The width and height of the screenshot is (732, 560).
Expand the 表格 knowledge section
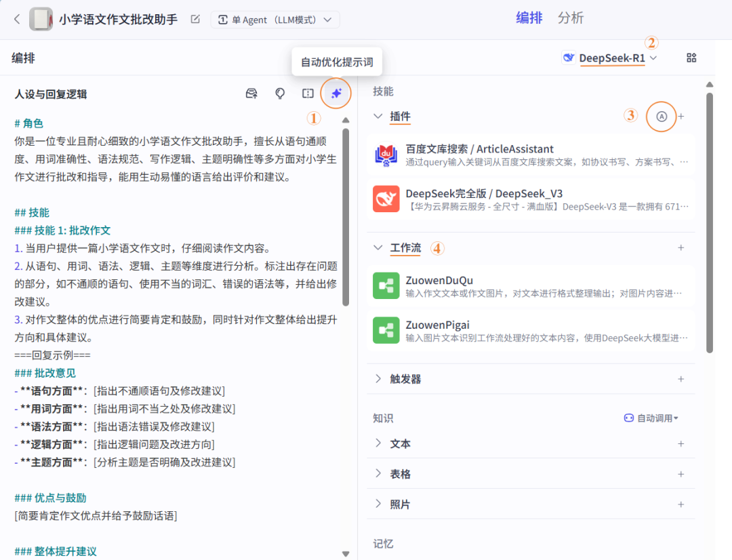pyautogui.click(x=378, y=474)
